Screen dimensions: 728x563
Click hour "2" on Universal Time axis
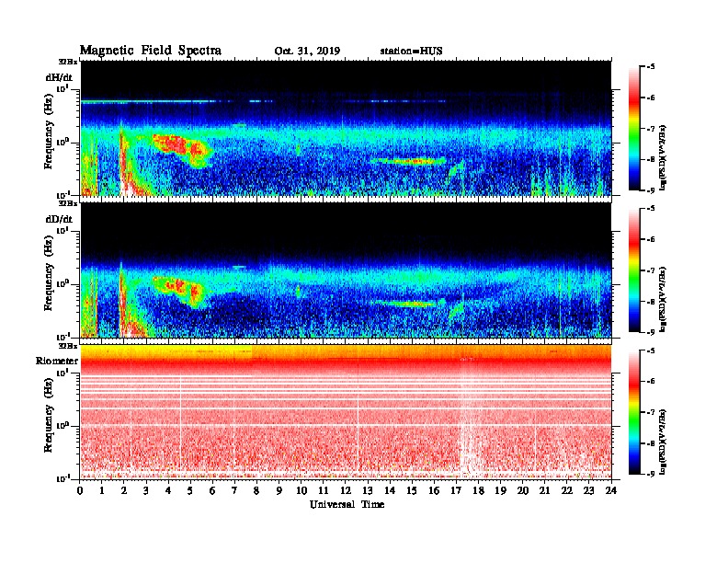124,490
